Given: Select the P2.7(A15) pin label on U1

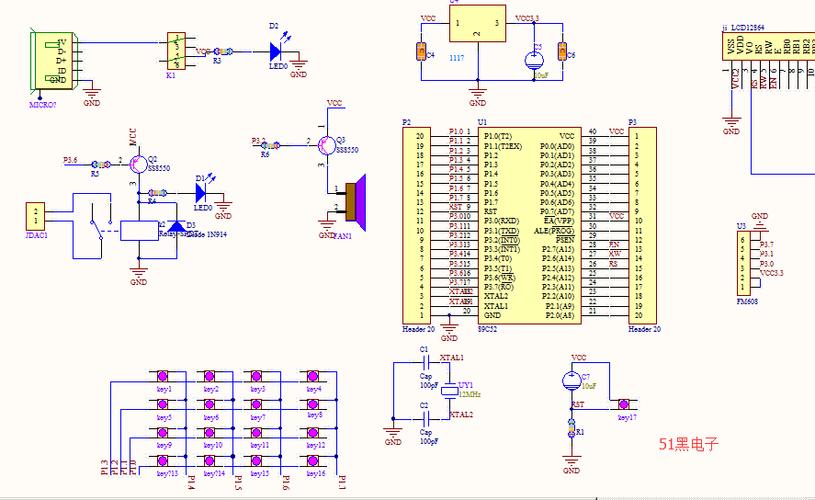Looking at the screenshot, I should click(x=558, y=249).
